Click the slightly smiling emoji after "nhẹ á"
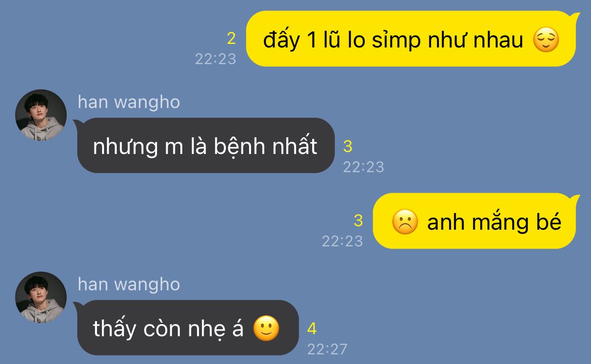This screenshot has width=591, height=364. point(266,328)
